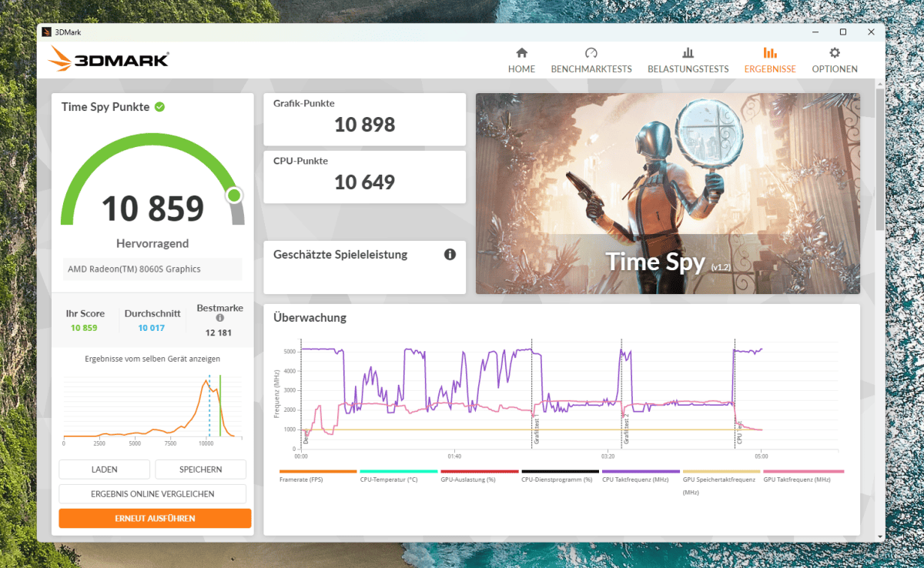
Task: Toggle GPU-Auslastung (%) legend entry
Action: coord(479,476)
